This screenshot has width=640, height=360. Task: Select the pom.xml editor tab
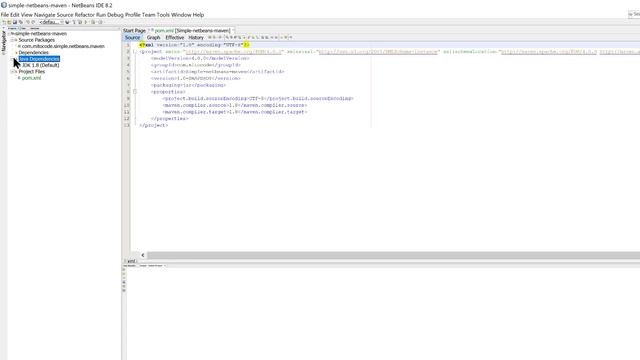pyautogui.click(x=192, y=31)
